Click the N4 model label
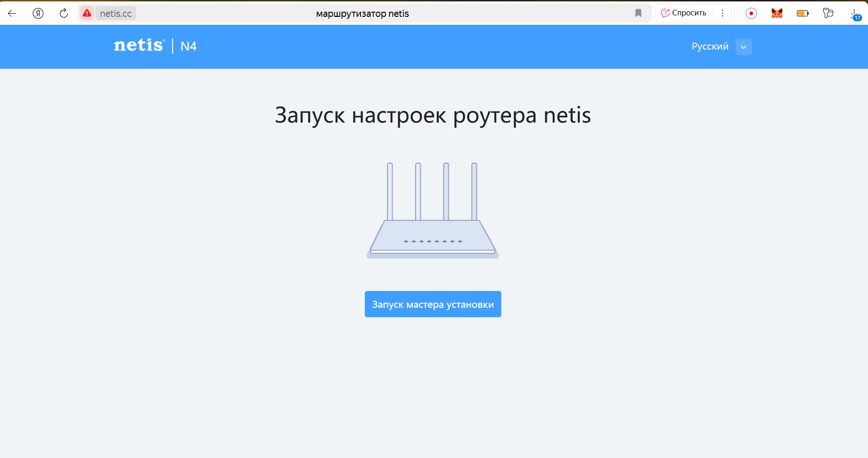868x458 pixels. tap(188, 46)
